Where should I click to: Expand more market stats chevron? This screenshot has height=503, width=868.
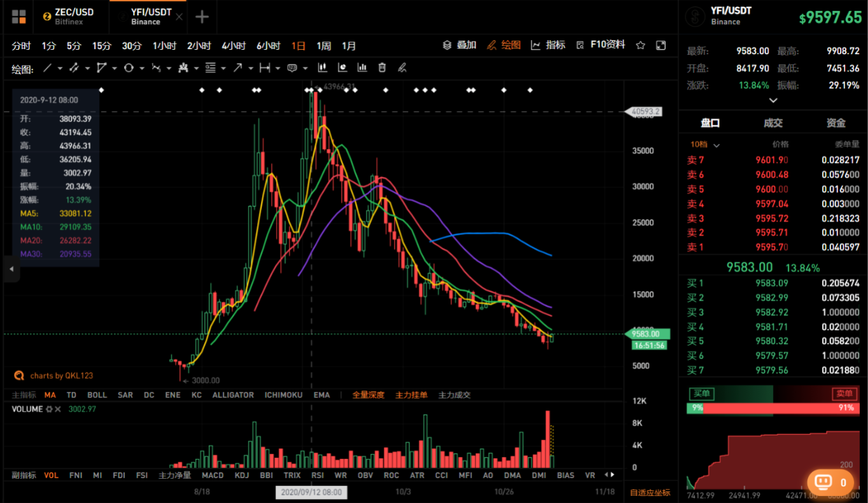773,100
